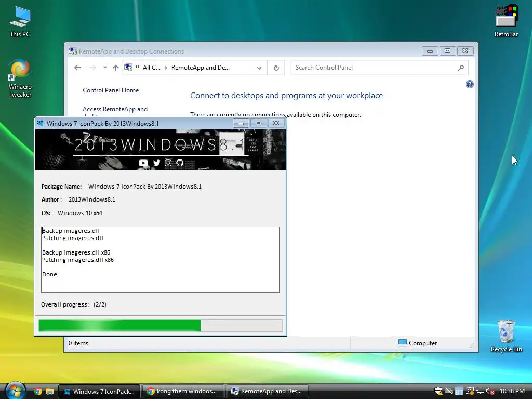The width and height of the screenshot is (532, 399).
Task: Click Overall progress: (2/2) label
Action: coord(74,304)
